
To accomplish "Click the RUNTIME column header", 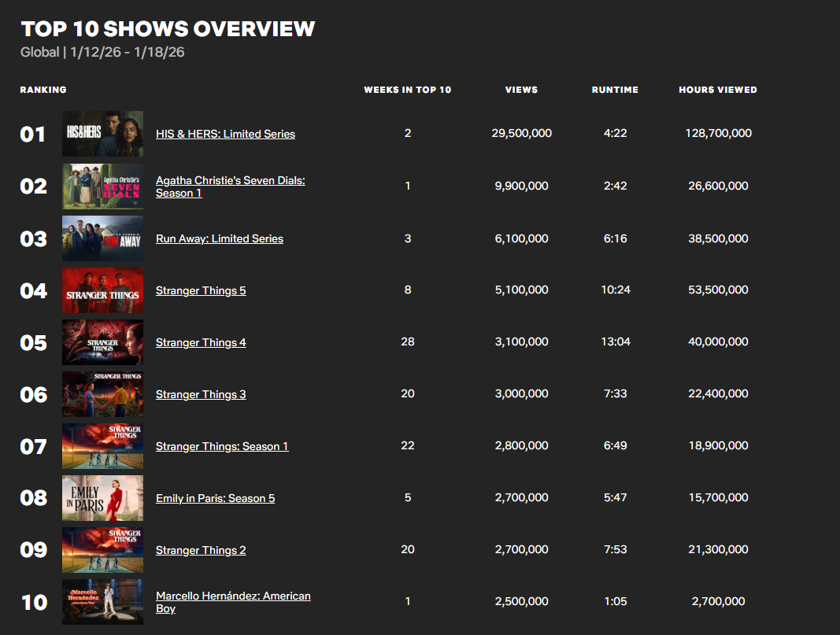I will [615, 90].
